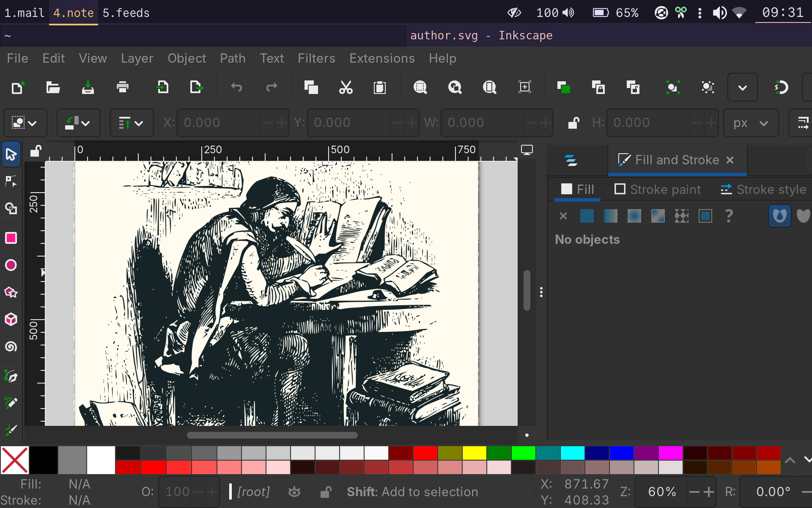Screen dimensions: 812x508
Task: Select the Selector arrow tool
Action: (x=11, y=154)
